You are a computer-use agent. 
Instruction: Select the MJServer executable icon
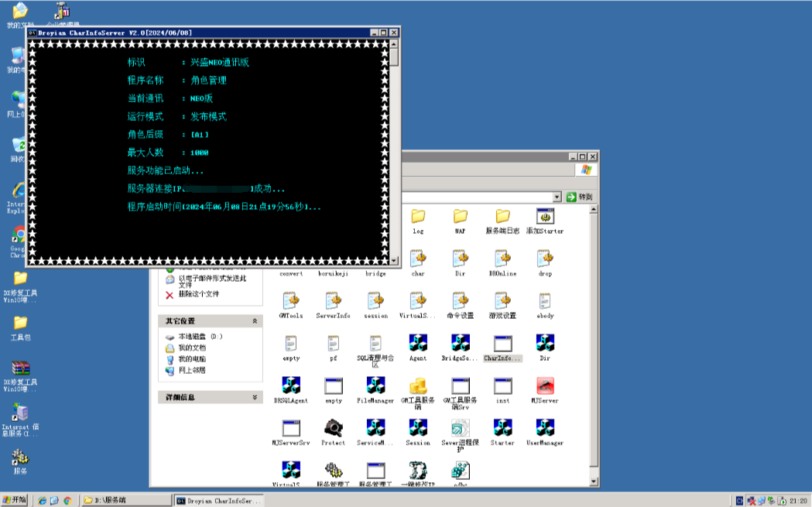(545, 385)
